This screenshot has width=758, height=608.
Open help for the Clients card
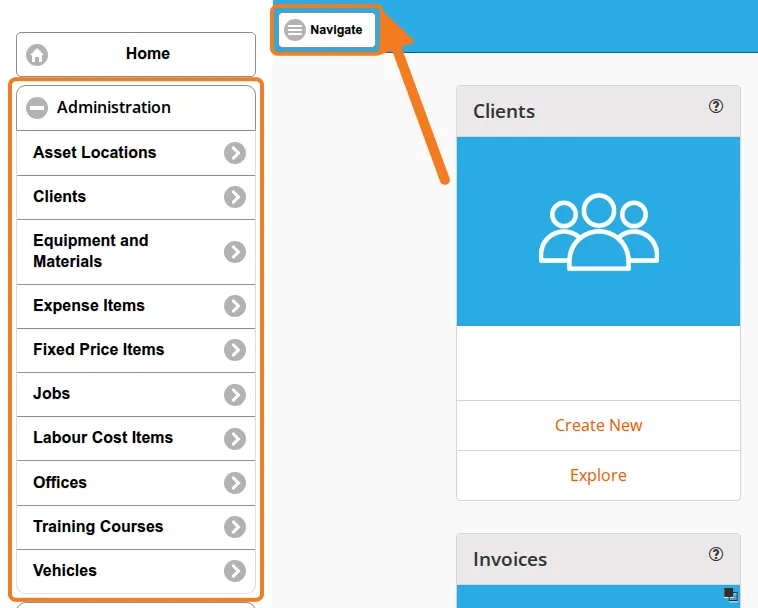point(715,106)
